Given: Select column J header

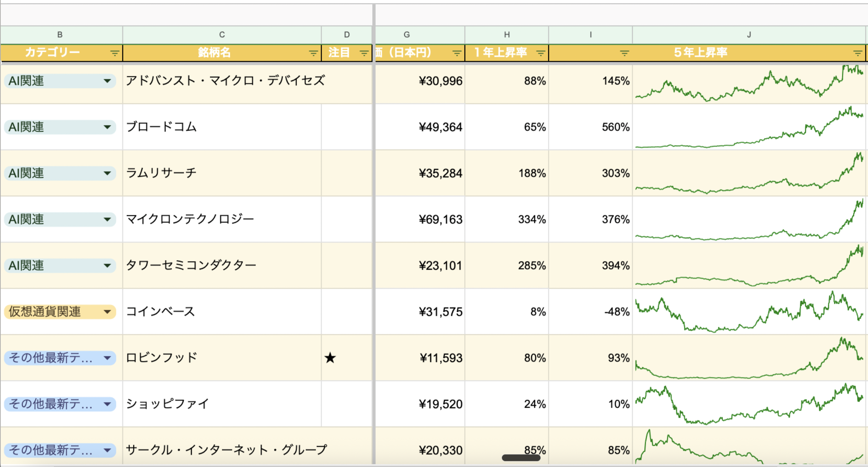Looking at the screenshot, I should point(749,35).
